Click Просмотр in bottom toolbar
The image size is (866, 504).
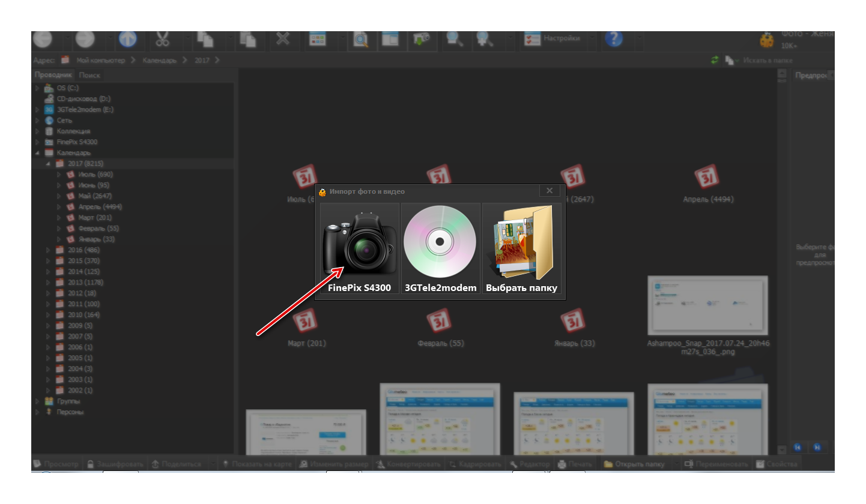point(55,464)
